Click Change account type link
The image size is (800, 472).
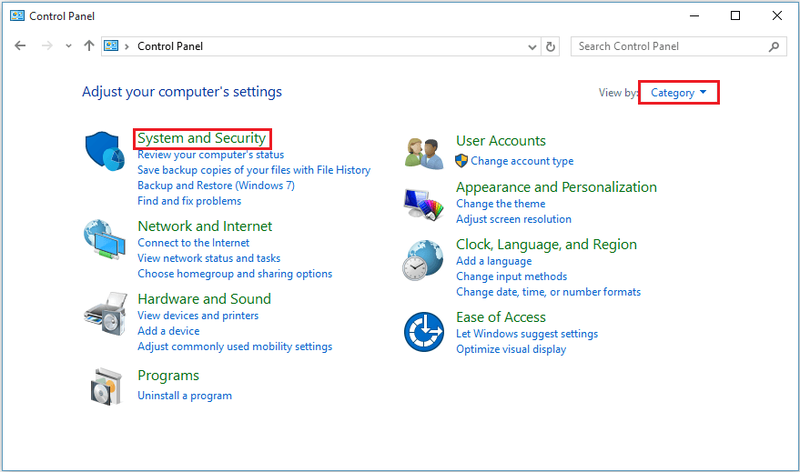click(522, 161)
